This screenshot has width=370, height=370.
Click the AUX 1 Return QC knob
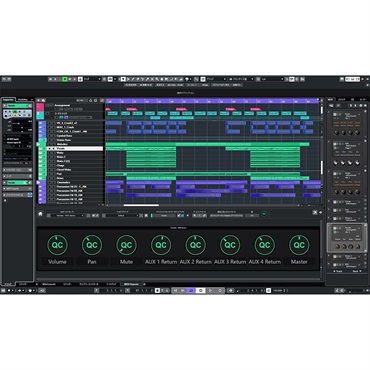(x=161, y=245)
